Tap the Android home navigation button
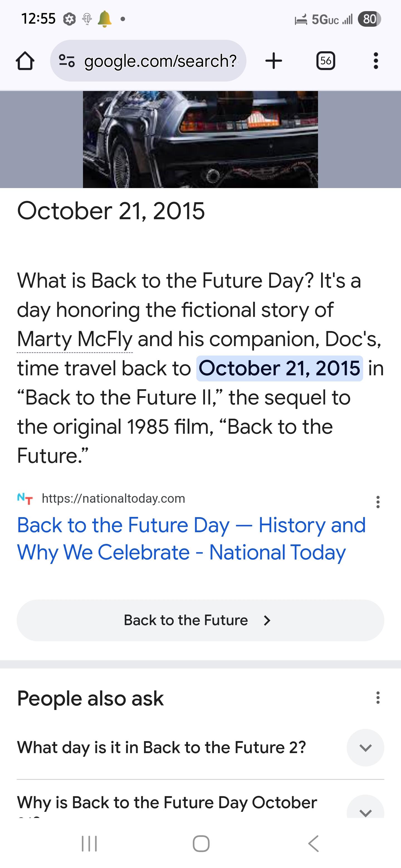This screenshot has width=401, height=868. point(201,844)
